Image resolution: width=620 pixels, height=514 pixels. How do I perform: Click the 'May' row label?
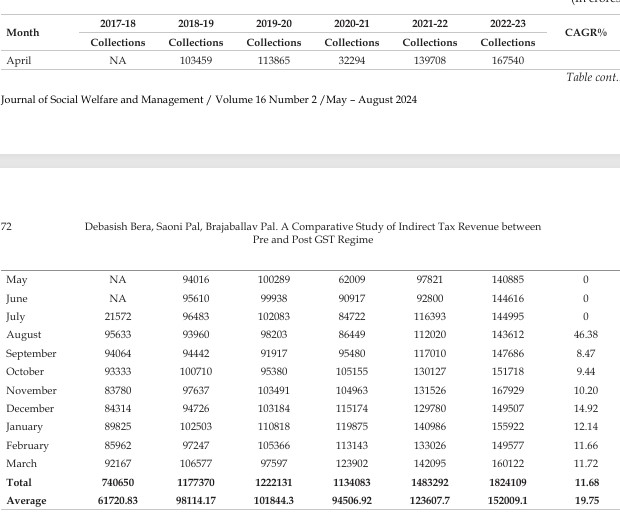17,280
